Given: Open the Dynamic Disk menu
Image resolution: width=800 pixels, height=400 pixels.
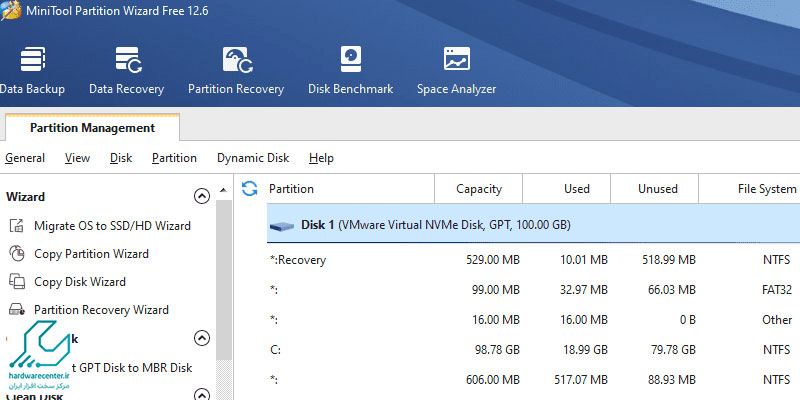Looking at the screenshot, I should tap(253, 158).
